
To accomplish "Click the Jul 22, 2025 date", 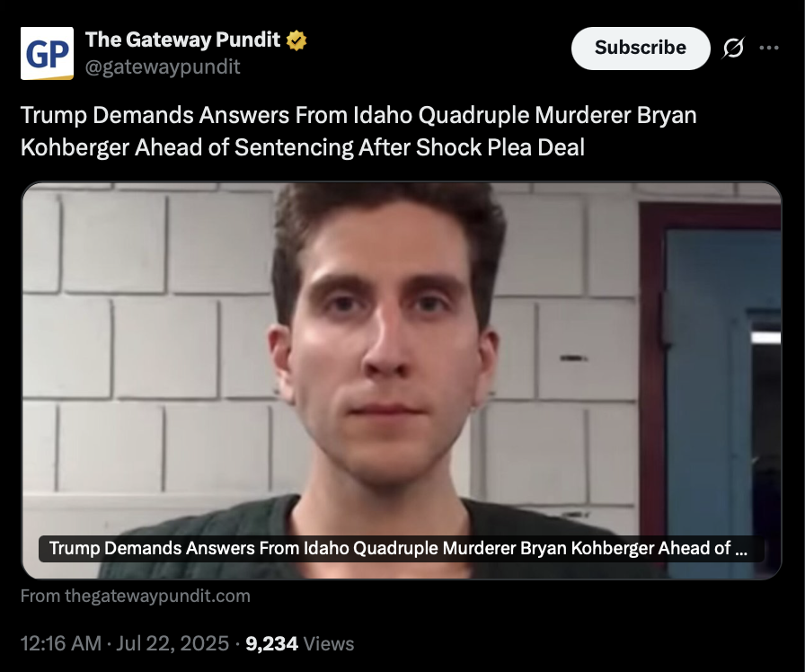I will tap(172, 643).
